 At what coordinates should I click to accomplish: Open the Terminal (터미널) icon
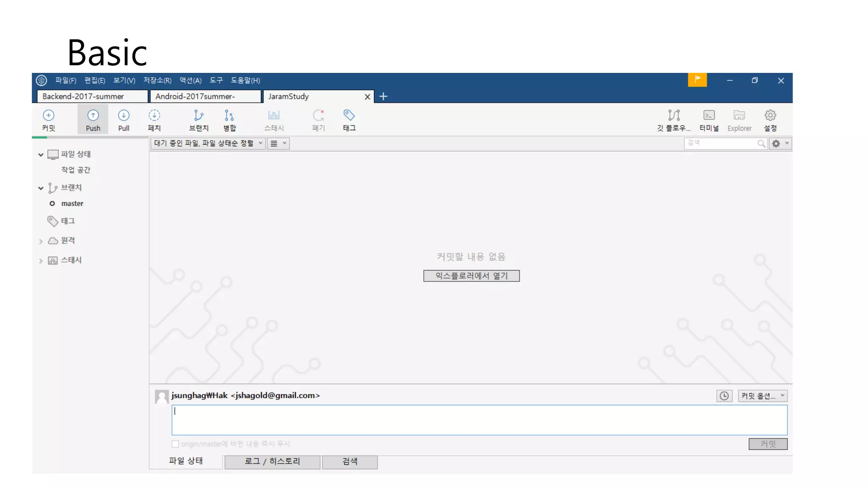pyautogui.click(x=709, y=115)
